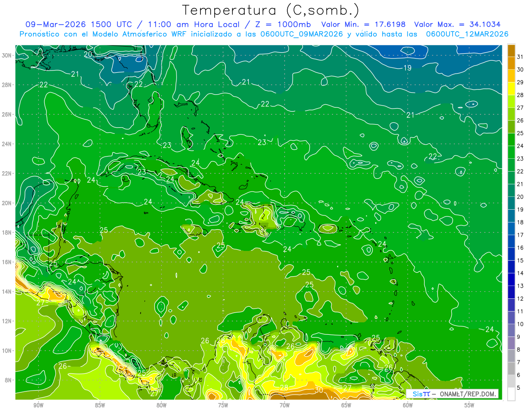
Task: Click the 55W longitude axis label
Action: point(469,406)
